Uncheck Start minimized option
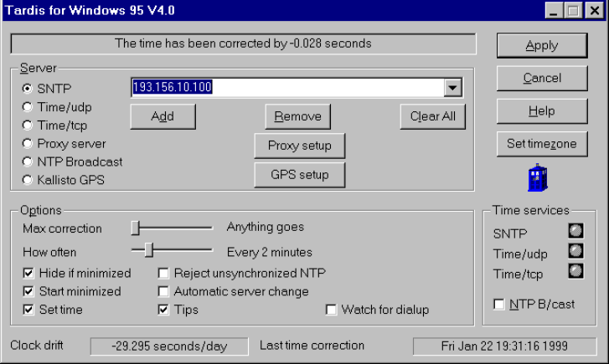This screenshot has height=364, width=609. 28,291
